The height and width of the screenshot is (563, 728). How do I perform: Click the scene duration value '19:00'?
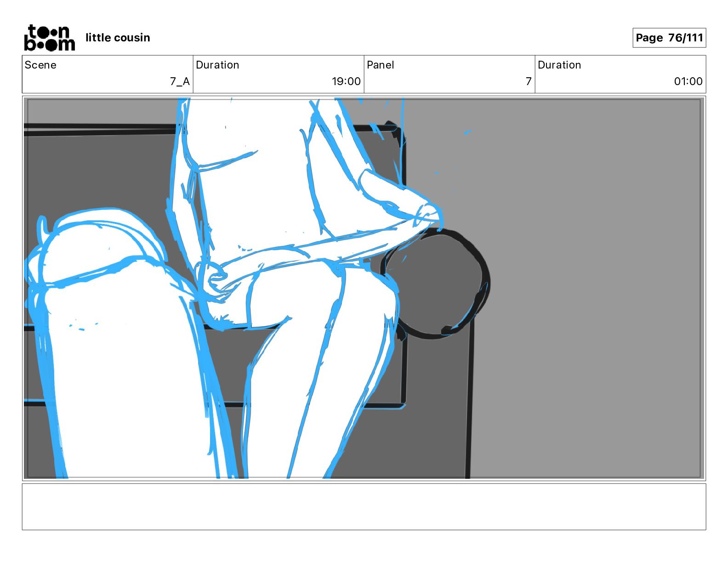click(x=346, y=81)
